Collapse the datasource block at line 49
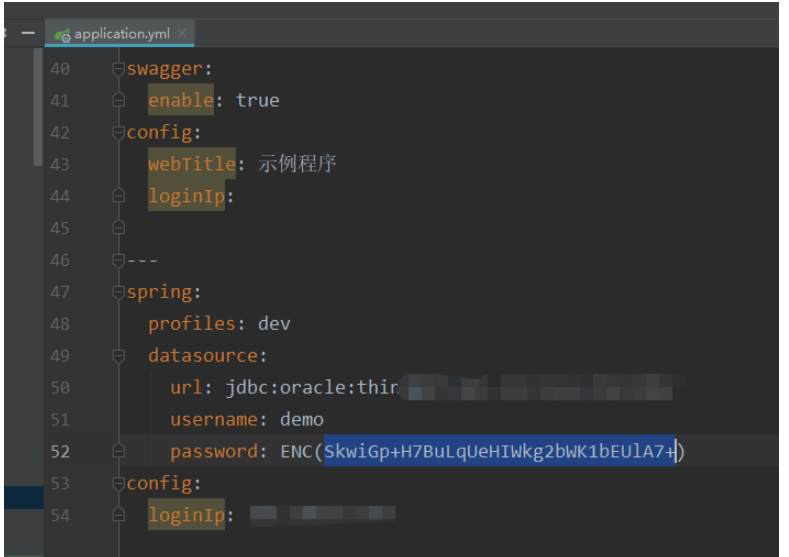The image size is (789, 557). tap(119, 356)
